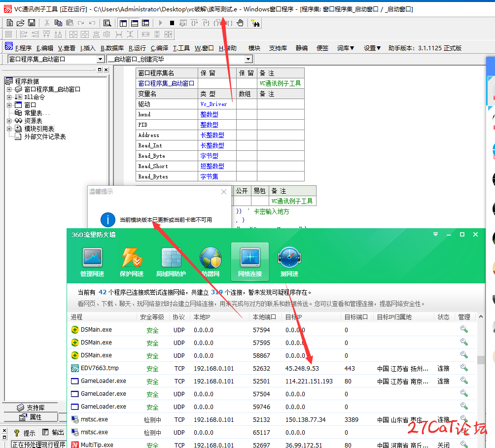Click the Read_Bytes variable name cell

tap(167, 176)
